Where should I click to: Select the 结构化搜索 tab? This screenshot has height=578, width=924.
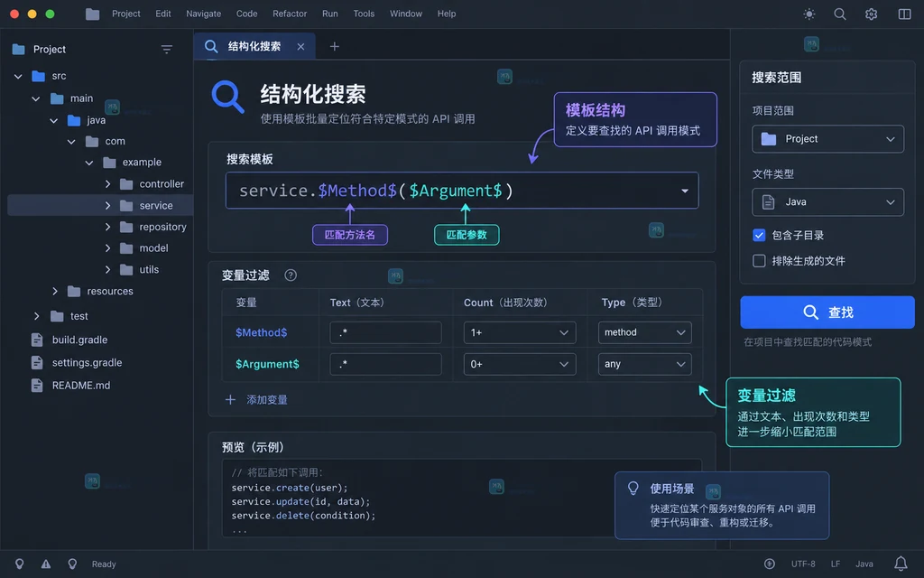(254, 47)
